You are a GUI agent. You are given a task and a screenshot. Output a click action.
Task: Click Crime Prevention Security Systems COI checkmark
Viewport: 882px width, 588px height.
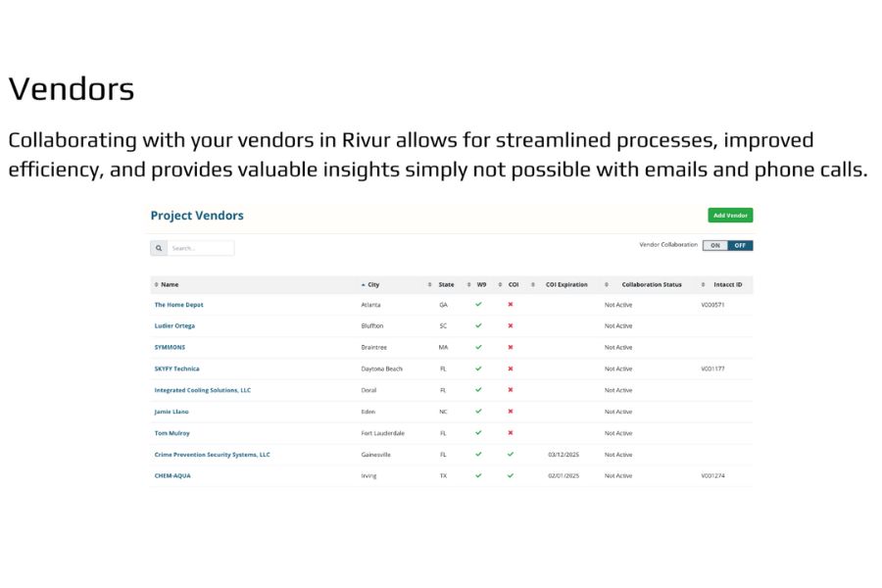tap(511, 454)
